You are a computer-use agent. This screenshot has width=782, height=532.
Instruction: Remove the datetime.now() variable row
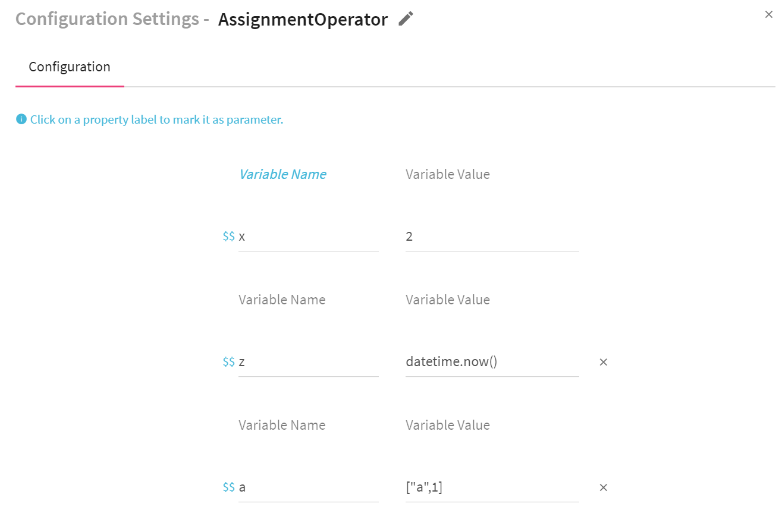pyautogui.click(x=603, y=362)
